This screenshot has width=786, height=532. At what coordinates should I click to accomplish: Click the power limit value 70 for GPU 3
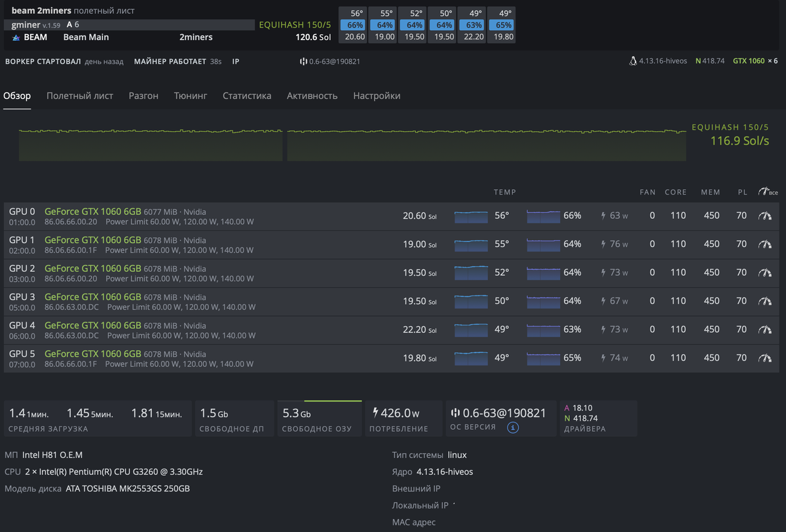741,301
